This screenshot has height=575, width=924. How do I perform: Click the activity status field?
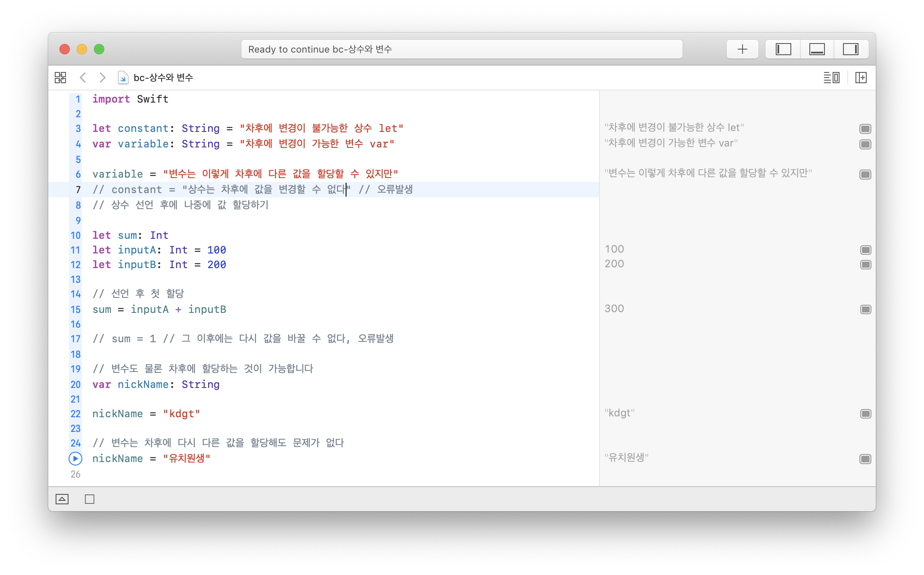(462, 49)
